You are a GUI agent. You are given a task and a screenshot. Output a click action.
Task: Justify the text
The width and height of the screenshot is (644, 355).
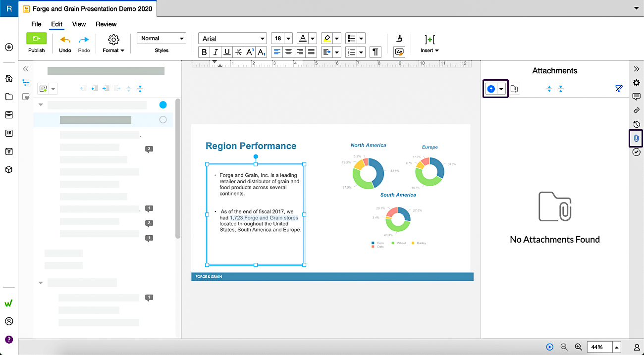coord(311,52)
